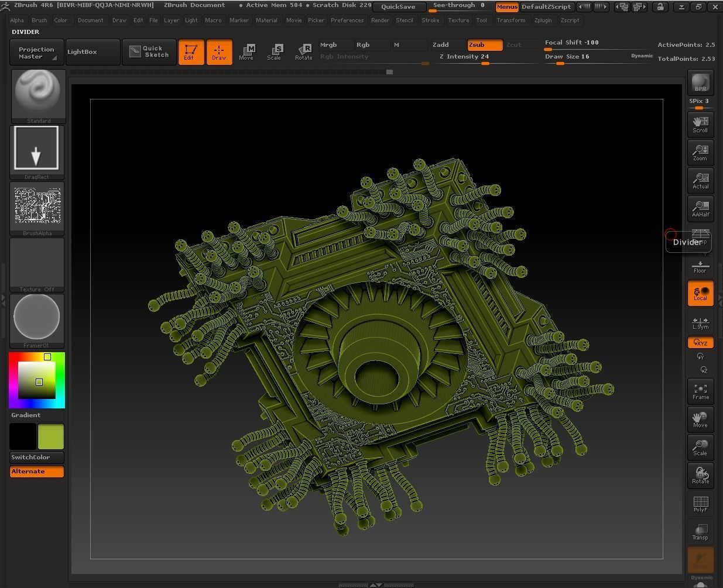Viewport: 723px width, 588px height.
Task: Open Quick Sketch
Action: tap(149, 51)
